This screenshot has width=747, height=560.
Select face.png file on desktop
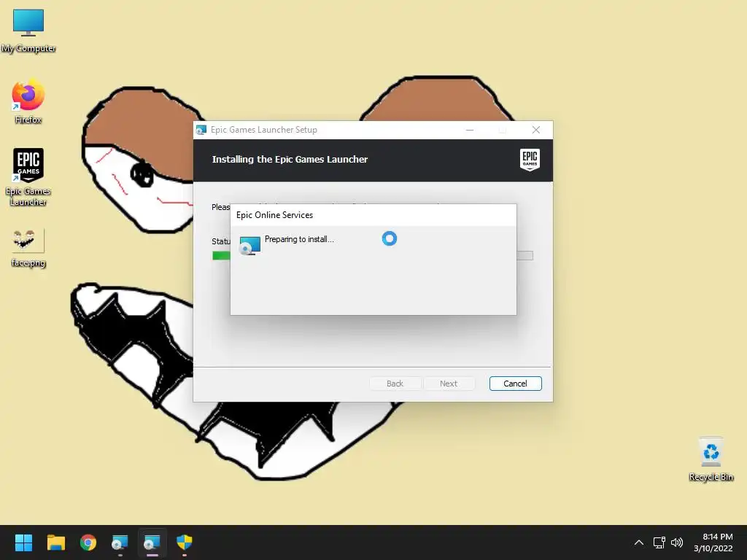tap(28, 248)
